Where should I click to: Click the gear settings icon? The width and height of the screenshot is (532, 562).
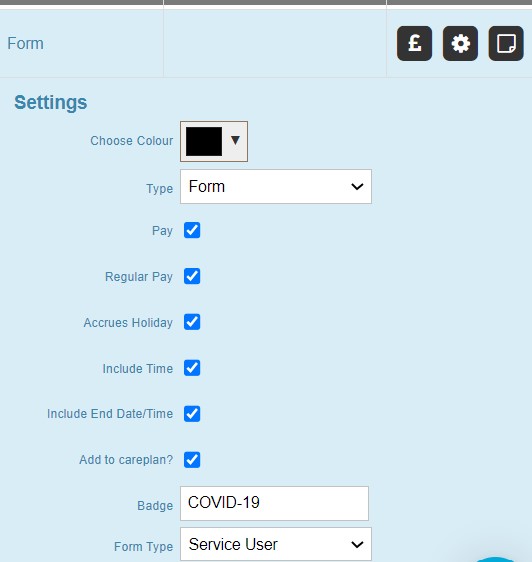460,43
